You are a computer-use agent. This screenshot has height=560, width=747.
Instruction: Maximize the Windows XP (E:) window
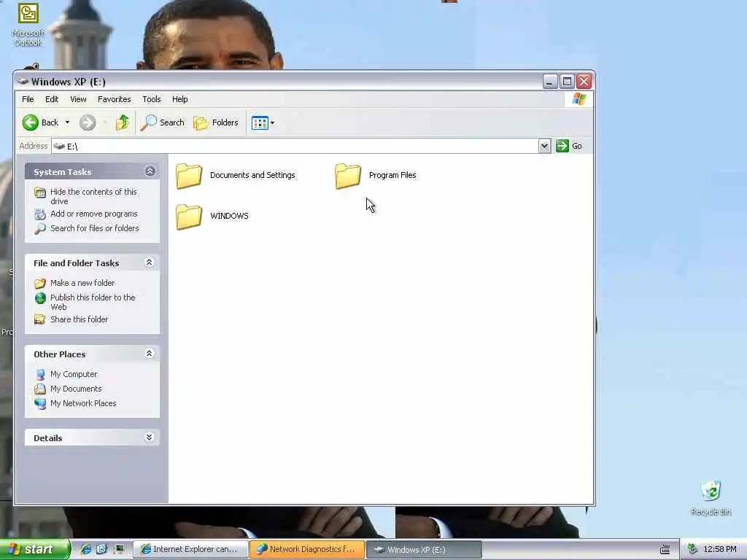[567, 82]
